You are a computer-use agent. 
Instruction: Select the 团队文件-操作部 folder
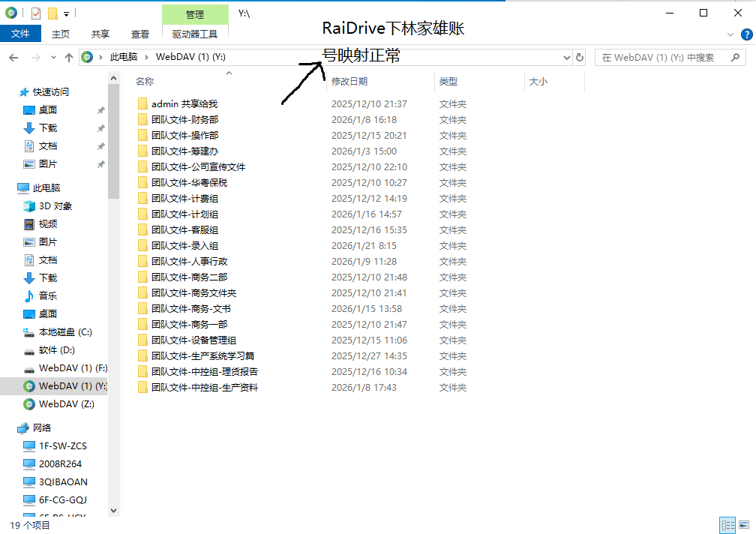[184, 136]
